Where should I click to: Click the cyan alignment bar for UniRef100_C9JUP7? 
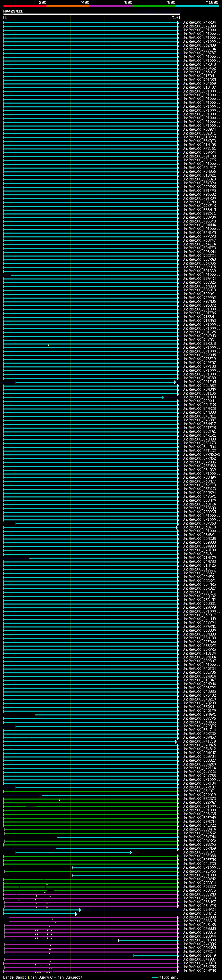point(73,852)
